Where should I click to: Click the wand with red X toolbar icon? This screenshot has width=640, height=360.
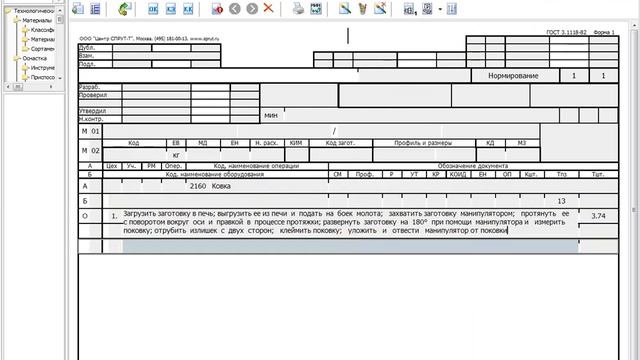[x=380, y=9]
